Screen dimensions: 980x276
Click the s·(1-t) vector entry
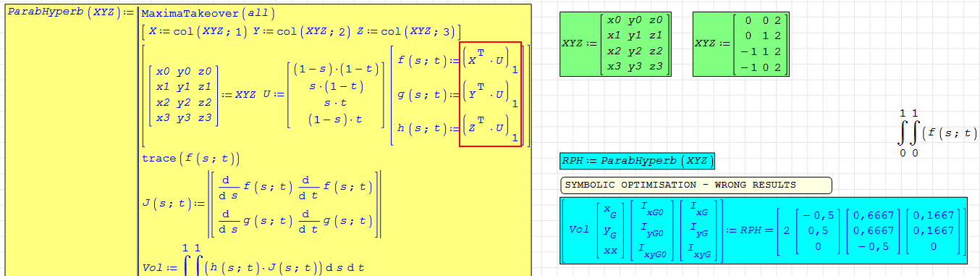point(337,86)
